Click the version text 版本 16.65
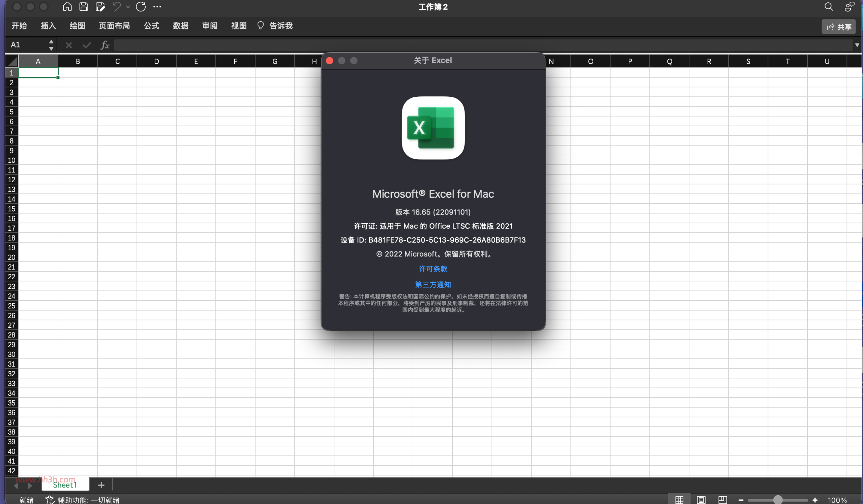The image size is (863, 504). click(433, 212)
